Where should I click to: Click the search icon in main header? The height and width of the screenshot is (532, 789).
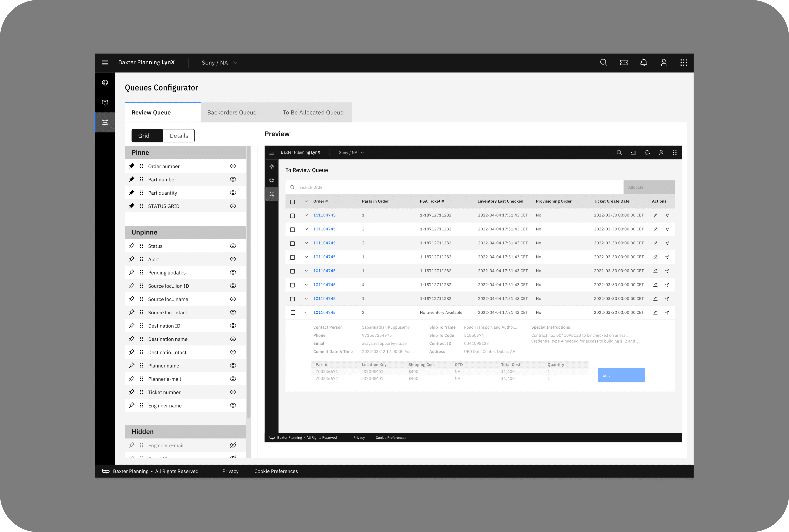click(x=603, y=62)
